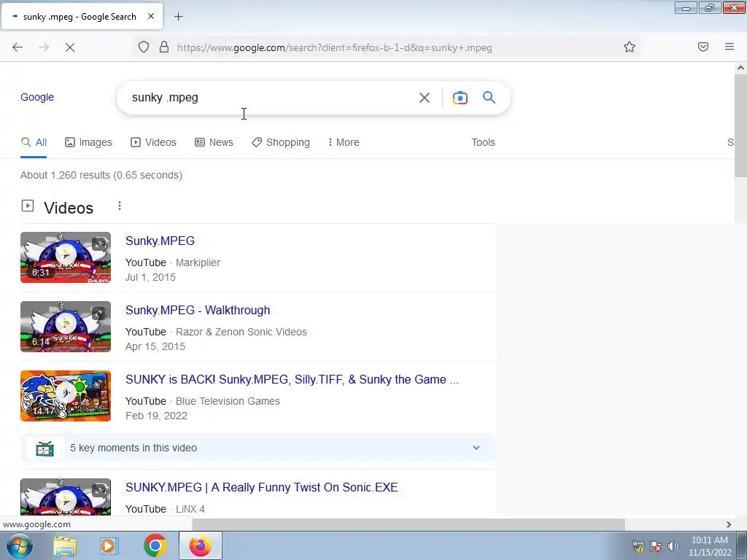The width and height of the screenshot is (747, 560).
Task: Play the 14:17 Blue Television Games thumbnail
Action: pyautogui.click(x=66, y=396)
